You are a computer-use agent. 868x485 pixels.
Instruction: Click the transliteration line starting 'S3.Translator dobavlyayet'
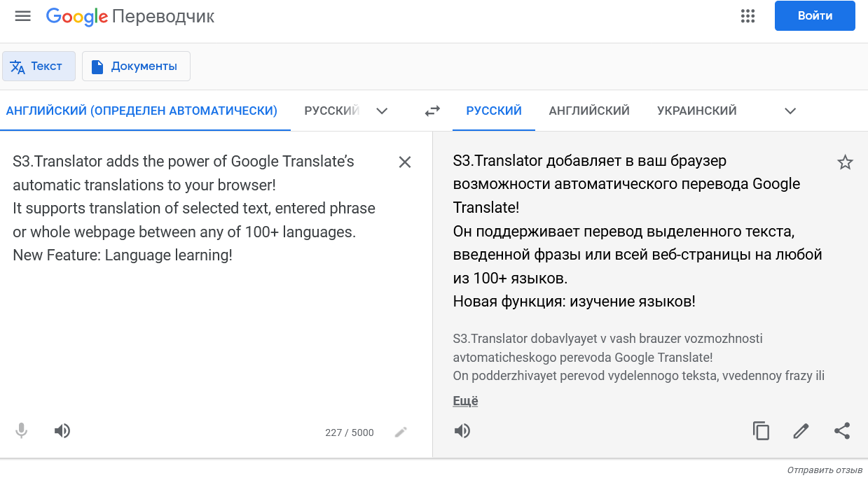(608, 339)
